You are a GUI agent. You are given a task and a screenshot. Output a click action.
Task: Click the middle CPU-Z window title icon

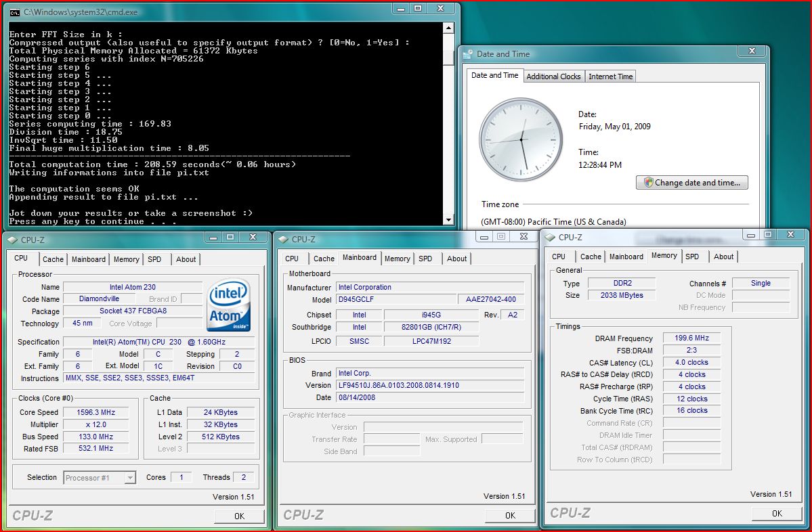[x=283, y=240]
